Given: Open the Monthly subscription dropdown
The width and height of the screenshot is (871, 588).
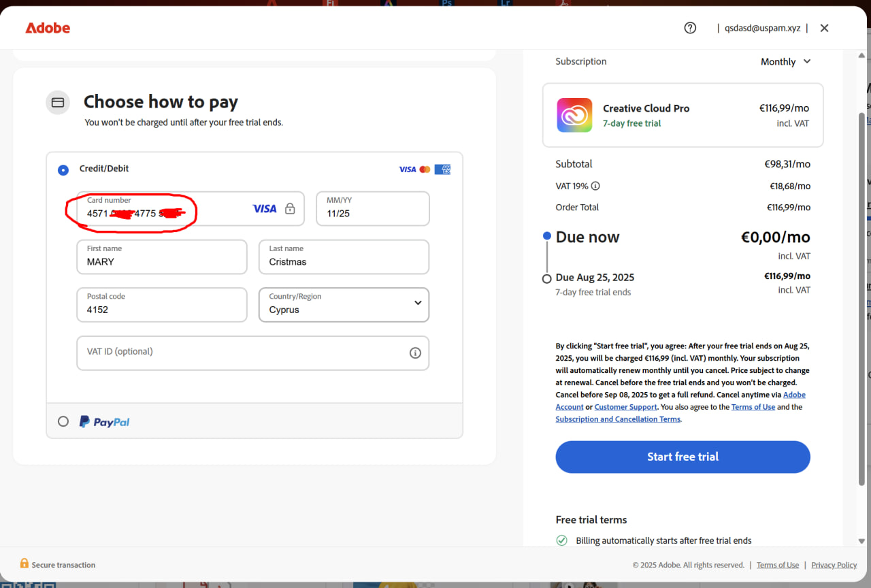Looking at the screenshot, I should (785, 61).
